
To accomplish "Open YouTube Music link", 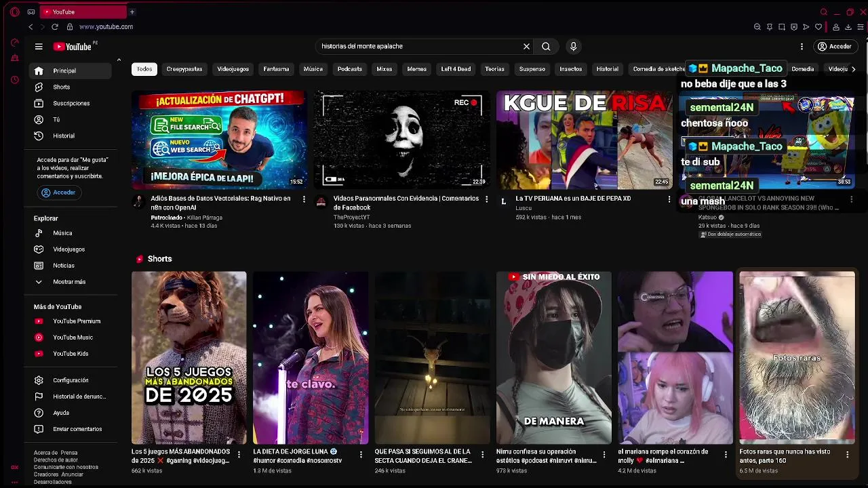I will [70, 338].
